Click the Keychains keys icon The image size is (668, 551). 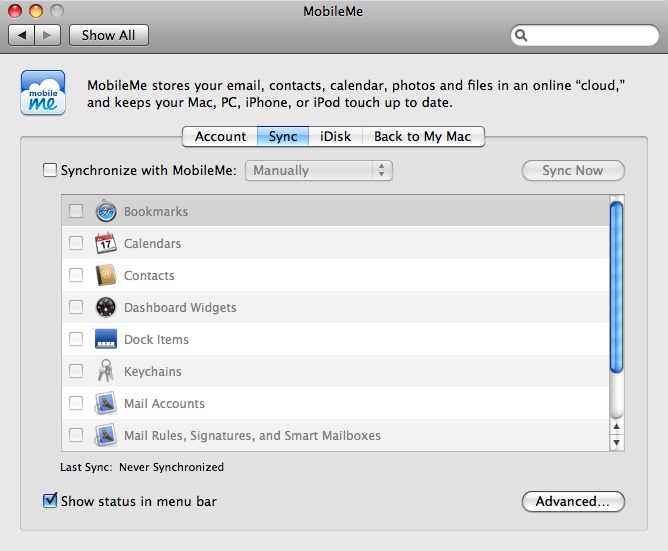[x=106, y=370]
